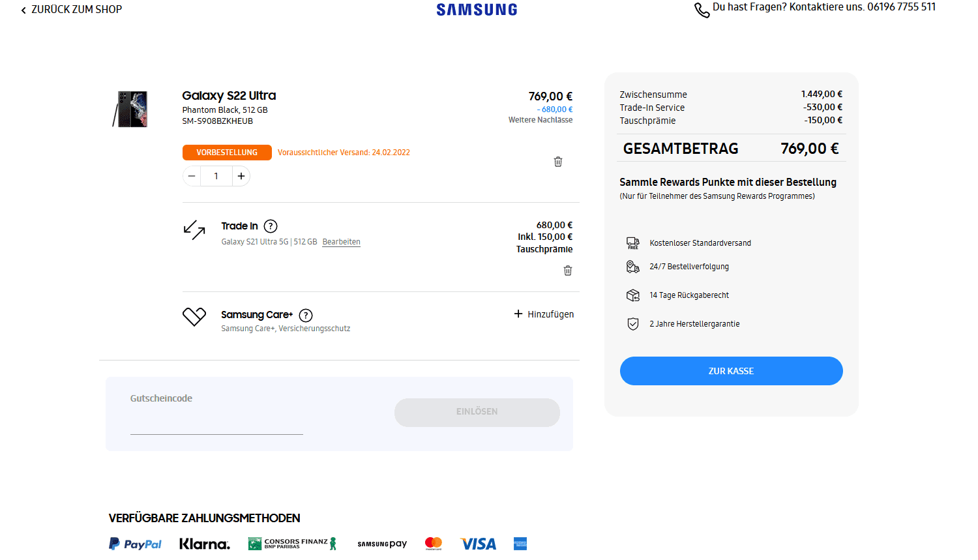Edit trade-in device with Bearbeiten link
978x560 pixels.
pos(341,242)
